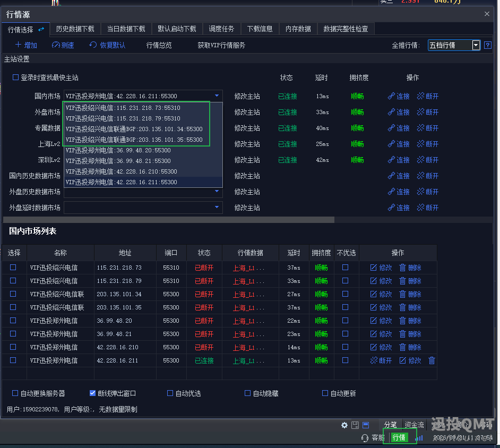Enable 自动隐藏 checkbox
This screenshot has width=500, height=448.
click(247, 393)
